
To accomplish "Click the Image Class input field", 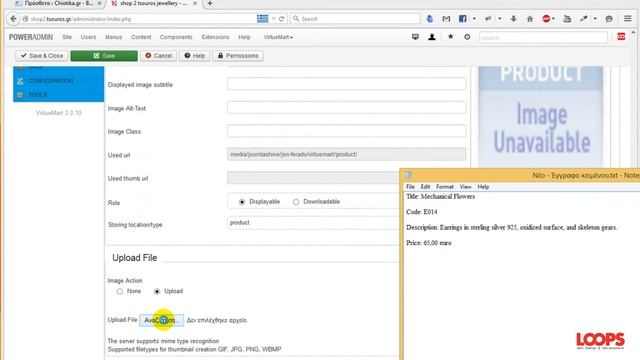I will click(x=347, y=131).
